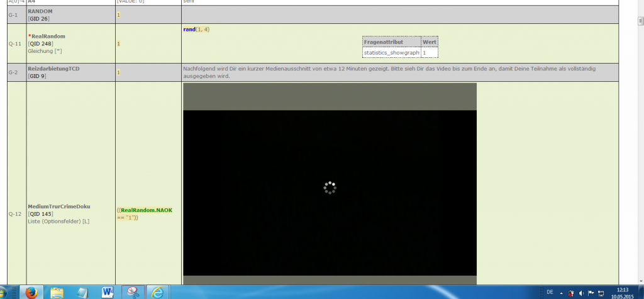Show hidden system tray icons
Screen dimensions: 644x299
562,293
